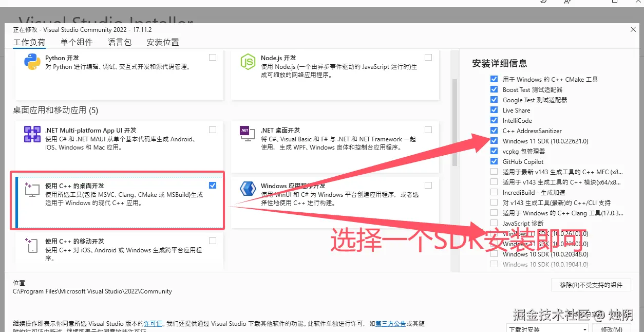Tick the 使用 C++ 的移动开发 checkbox
The width and height of the screenshot is (644, 332).
click(213, 241)
